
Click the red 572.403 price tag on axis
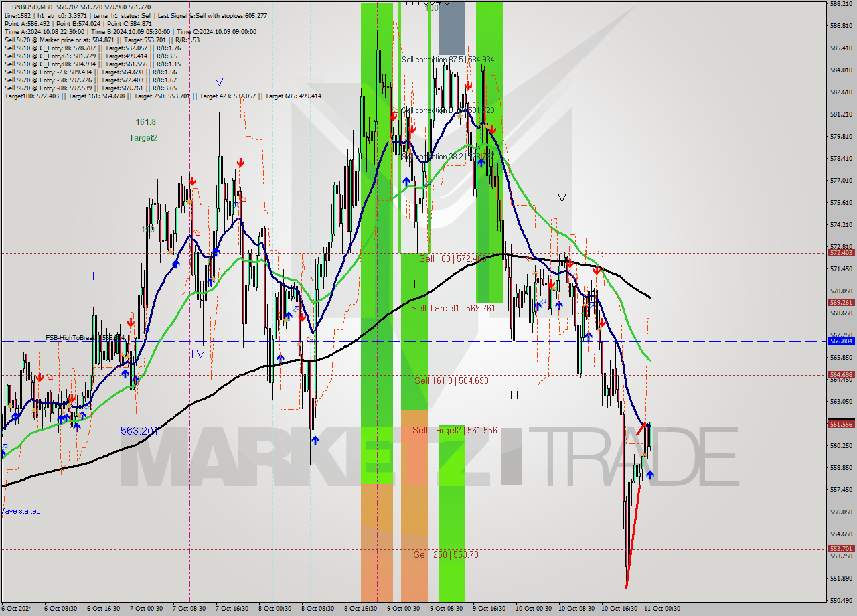point(841,253)
